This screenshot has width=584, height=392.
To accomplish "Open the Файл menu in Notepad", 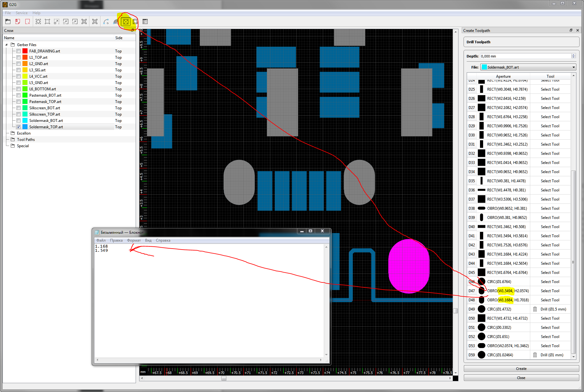I will click(101, 240).
